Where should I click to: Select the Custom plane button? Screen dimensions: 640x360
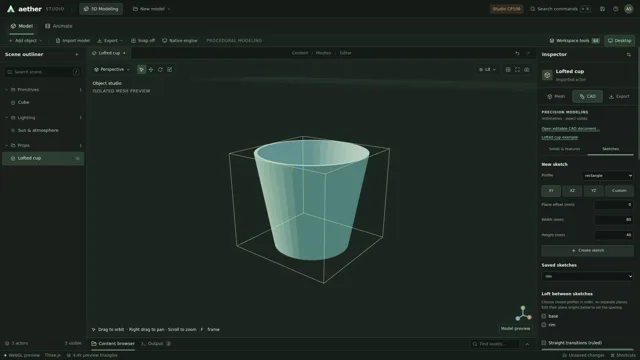tap(619, 191)
